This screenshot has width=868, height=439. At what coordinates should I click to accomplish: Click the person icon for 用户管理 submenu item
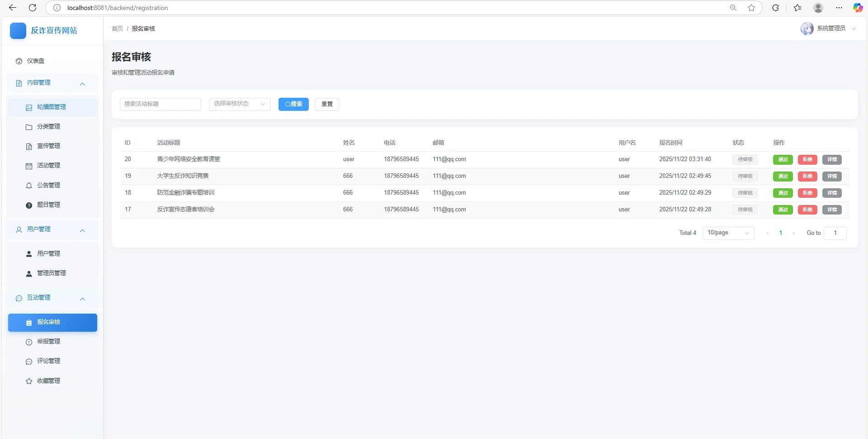29,254
